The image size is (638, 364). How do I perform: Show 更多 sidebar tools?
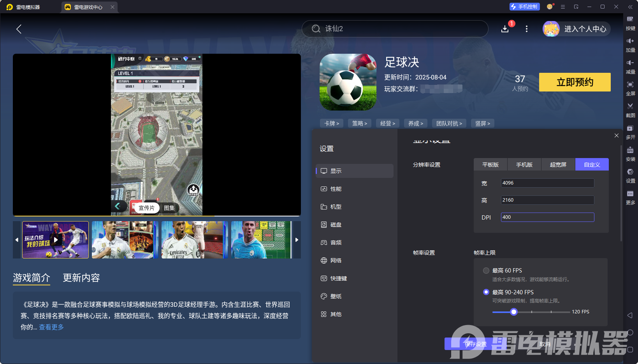point(630,198)
